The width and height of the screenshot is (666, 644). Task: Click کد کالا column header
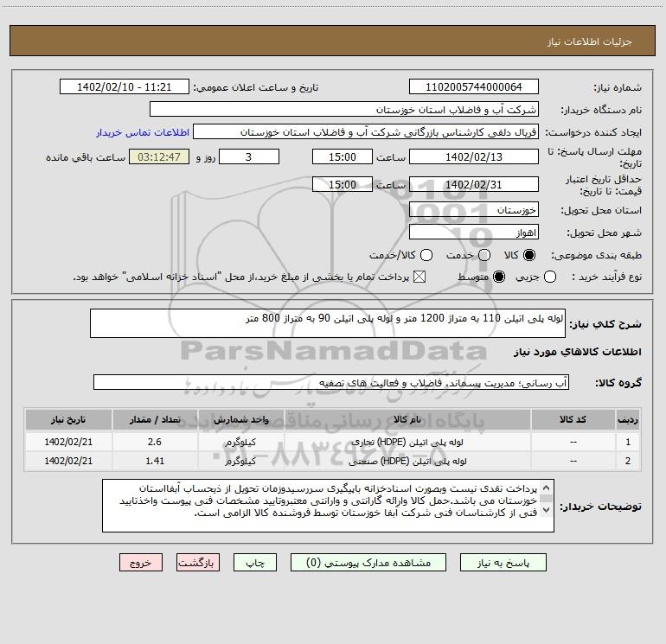pos(573,419)
